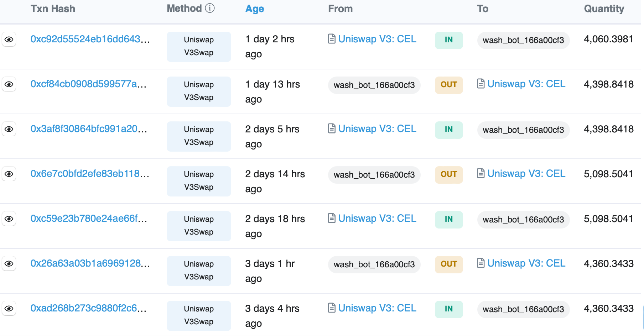Click contract icon beside Uniswap V3: CEL, 3 days 1 hr row
The width and height of the screenshot is (644, 336).
pos(481,263)
